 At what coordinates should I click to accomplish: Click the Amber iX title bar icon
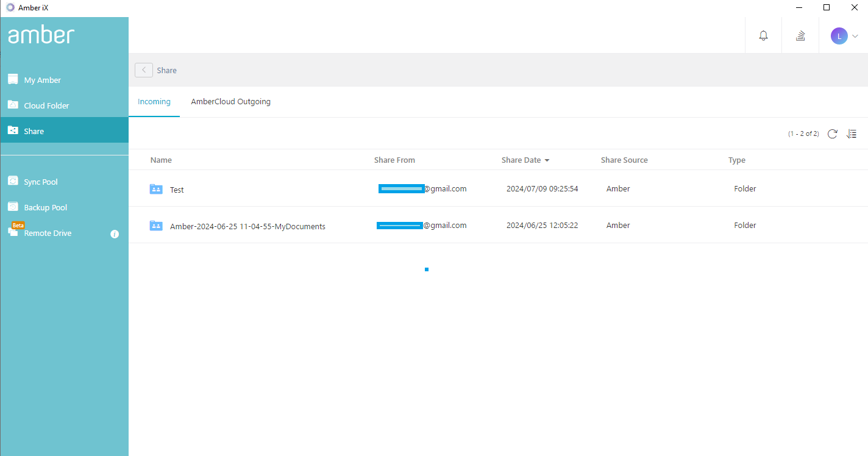10,7
